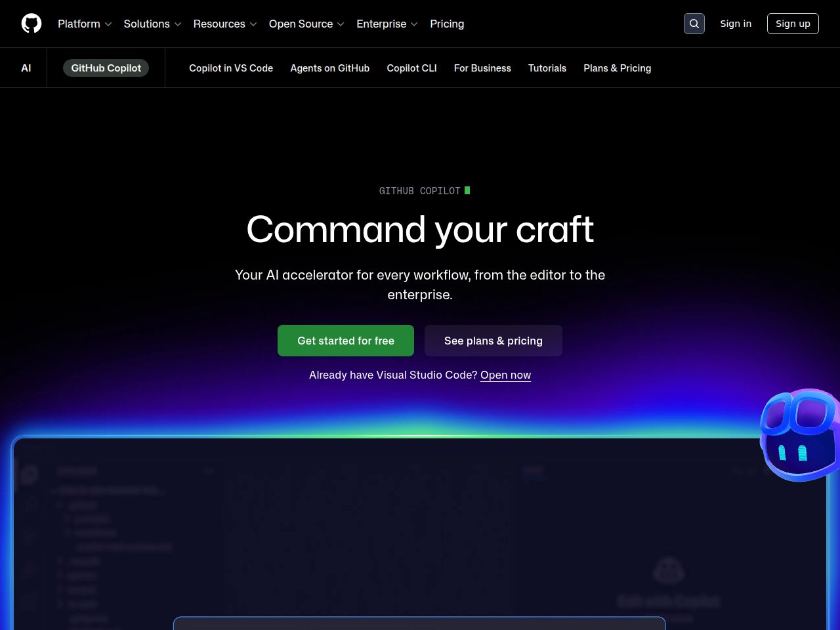The width and height of the screenshot is (840, 630).
Task: Navigate to For Business
Action: pos(482,68)
